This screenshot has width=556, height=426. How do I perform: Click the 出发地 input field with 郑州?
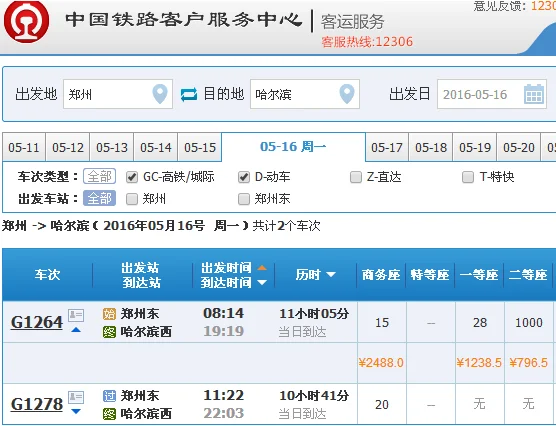tap(118, 94)
